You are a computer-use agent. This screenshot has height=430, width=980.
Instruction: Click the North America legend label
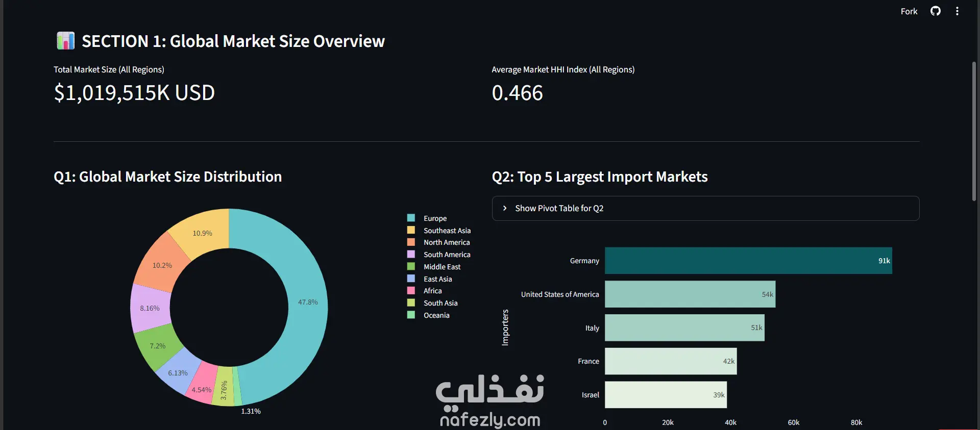coord(447,242)
